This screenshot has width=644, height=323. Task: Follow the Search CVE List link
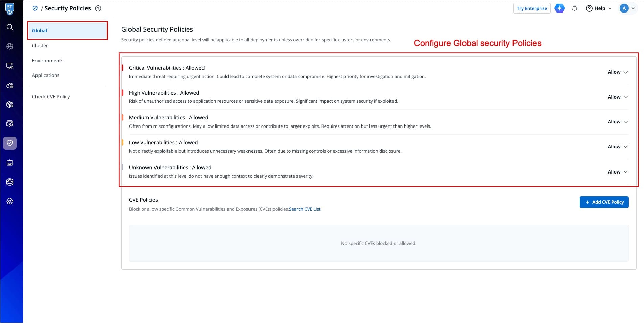click(305, 209)
